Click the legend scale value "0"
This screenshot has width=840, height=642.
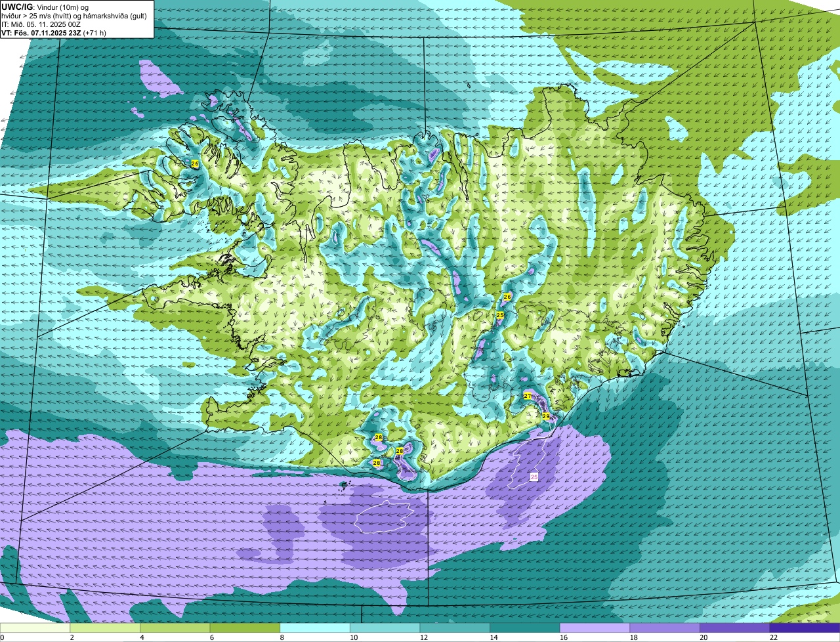tap(2, 637)
